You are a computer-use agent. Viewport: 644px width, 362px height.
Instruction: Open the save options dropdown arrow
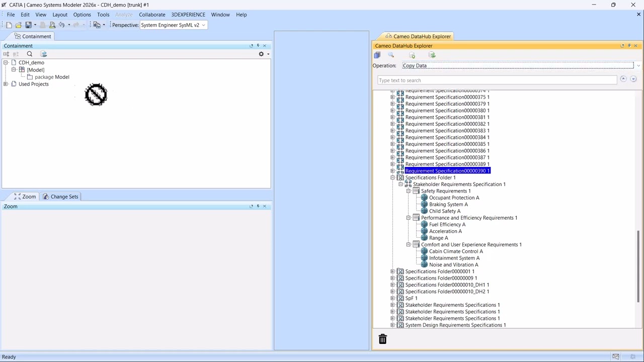point(35,25)
